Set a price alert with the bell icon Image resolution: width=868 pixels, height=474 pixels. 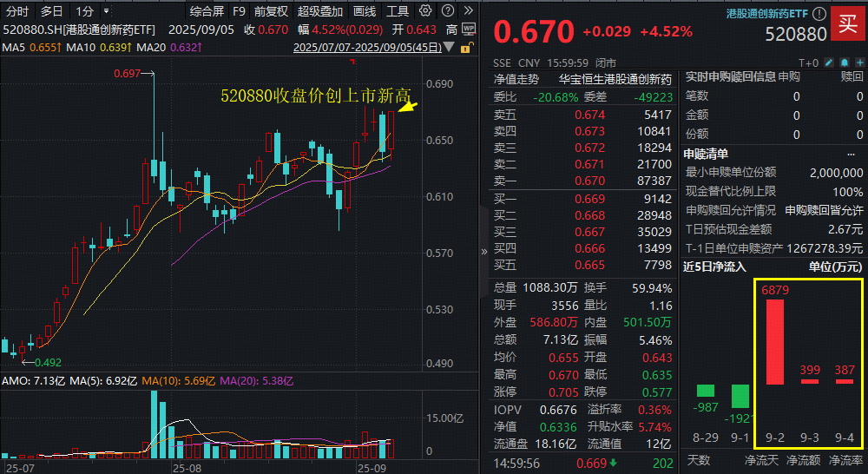(x=843, y=63)
